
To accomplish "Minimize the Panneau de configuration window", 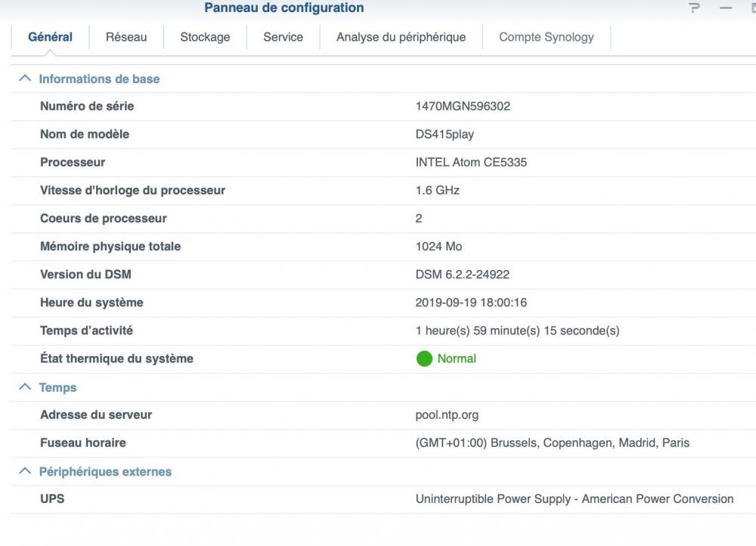I will click(726, 8).
